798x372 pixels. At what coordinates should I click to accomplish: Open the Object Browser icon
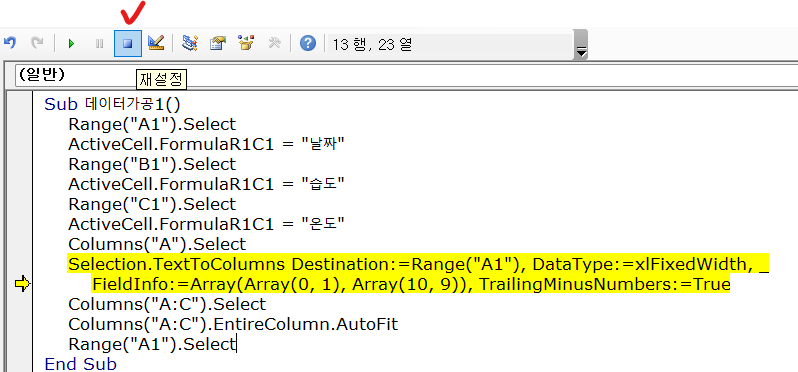246,43
